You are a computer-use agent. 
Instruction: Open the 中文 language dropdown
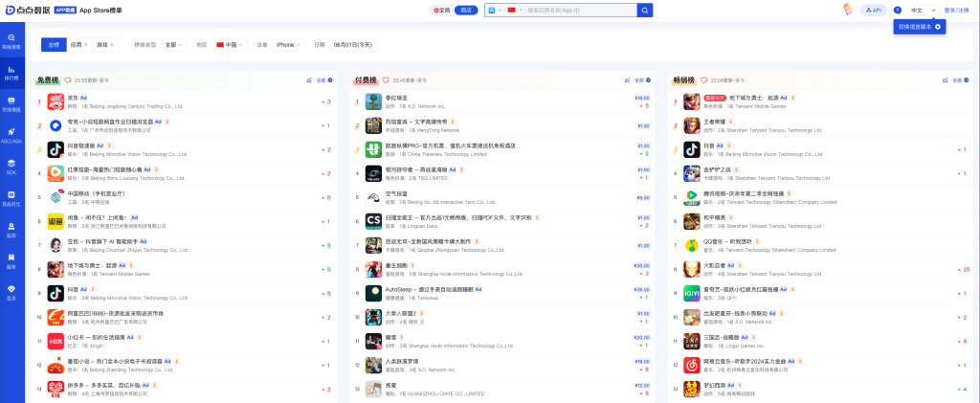click(x=924, y=10)
